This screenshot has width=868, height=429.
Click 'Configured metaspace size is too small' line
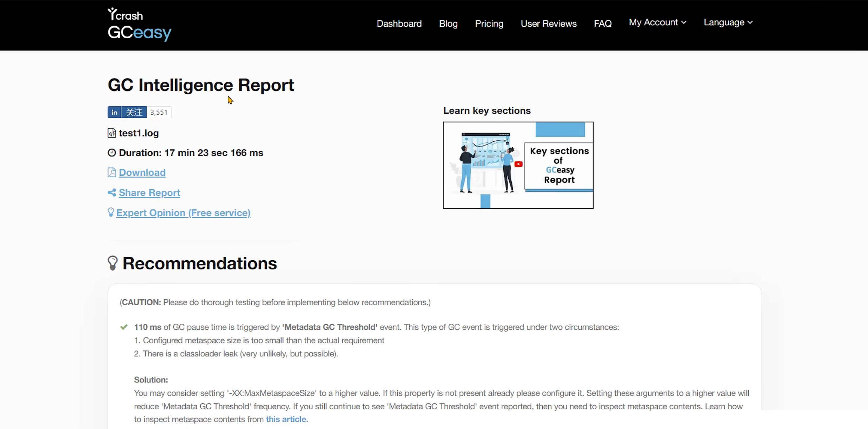pos(259,340)
